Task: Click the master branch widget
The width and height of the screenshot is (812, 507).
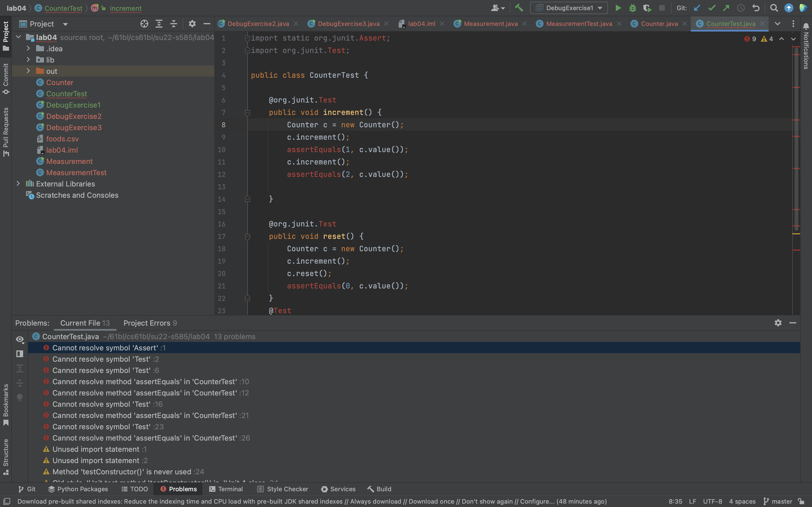Action: (778, 501)
